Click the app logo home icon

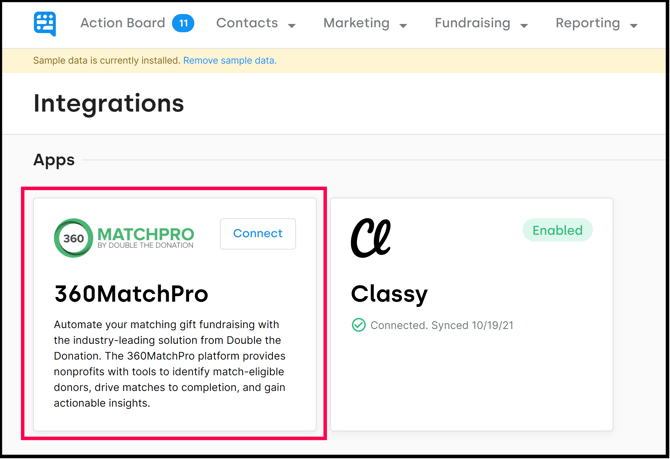pos(45,23)
